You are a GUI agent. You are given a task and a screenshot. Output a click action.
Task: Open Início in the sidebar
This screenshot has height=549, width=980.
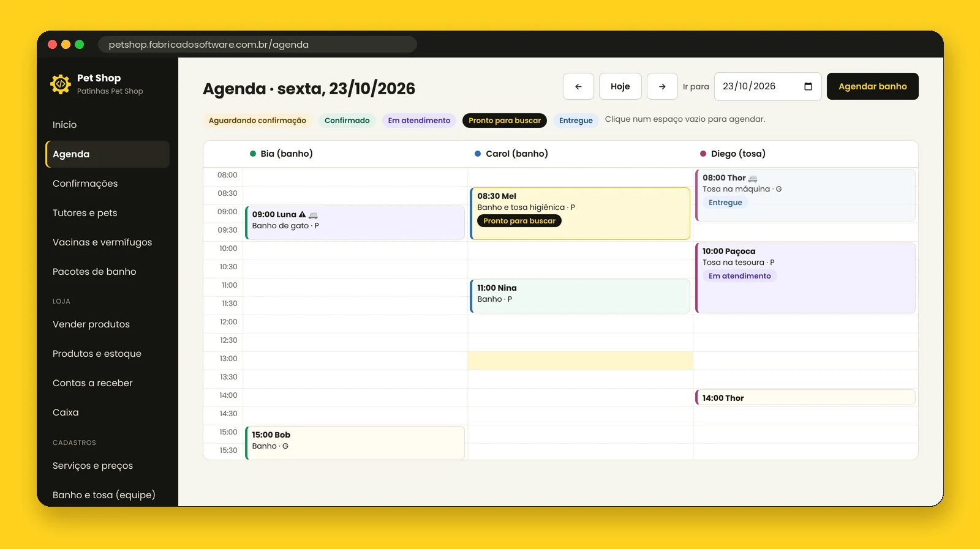pyautogui.click(x=107, y=125)
